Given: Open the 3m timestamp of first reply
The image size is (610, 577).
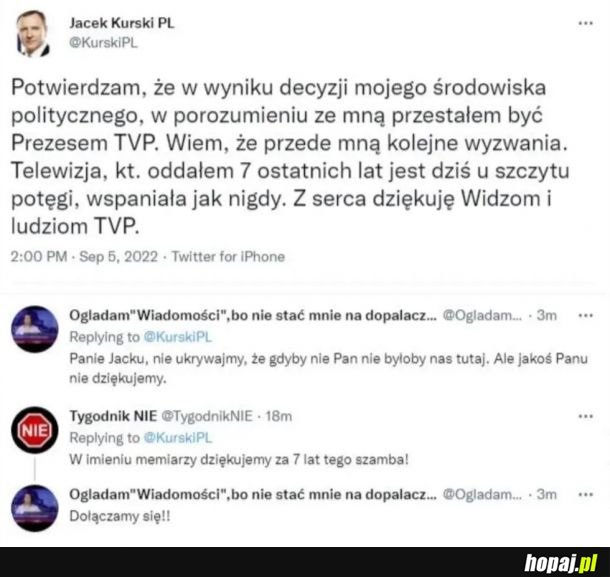Looking at the screenshot, I should (547, 316).
